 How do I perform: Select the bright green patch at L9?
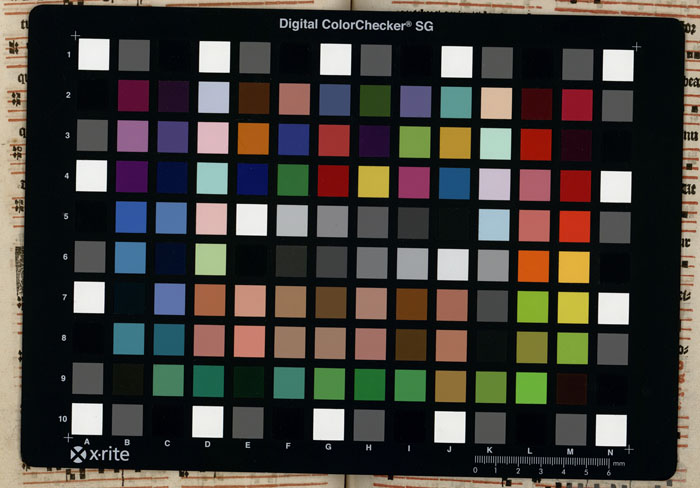[531, 388]
